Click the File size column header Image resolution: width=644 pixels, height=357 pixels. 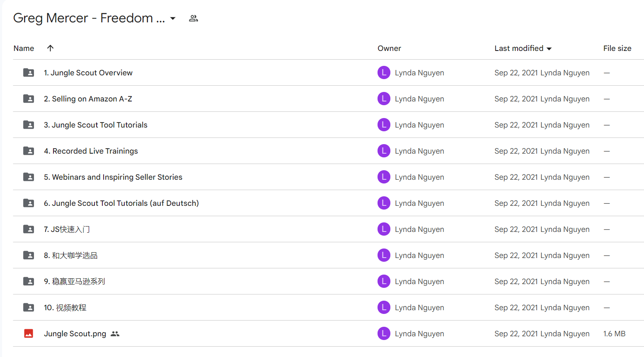point(617,48)
